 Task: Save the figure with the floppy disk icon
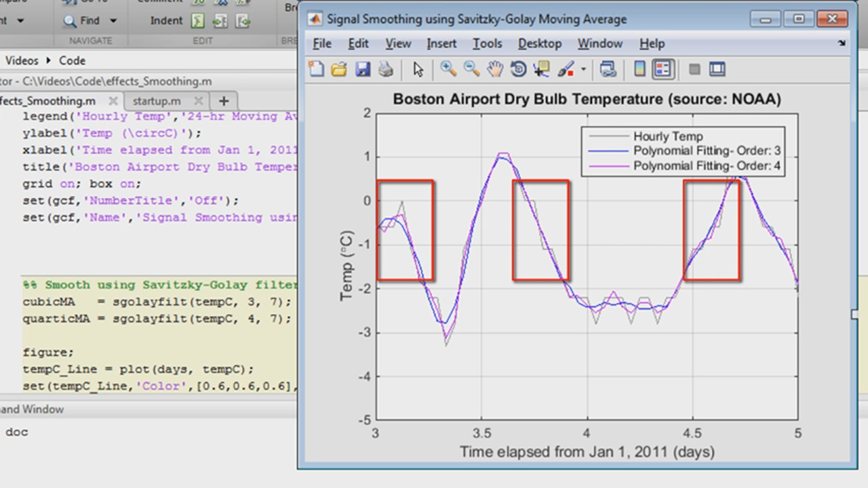tap(363, 69)
